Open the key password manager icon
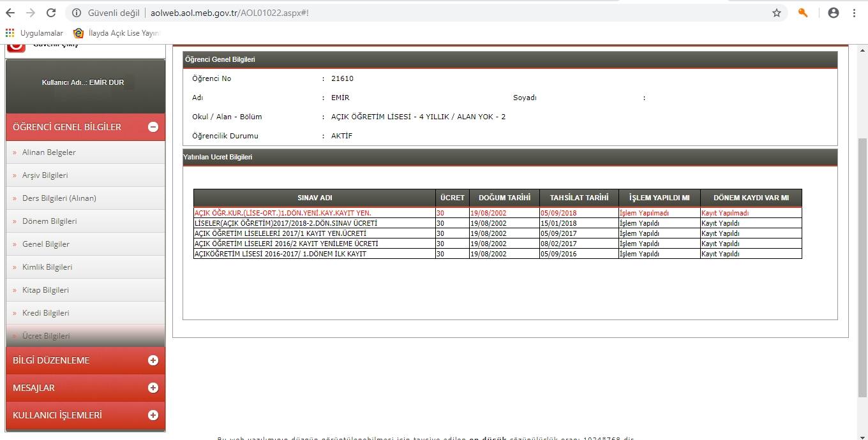868x440 pixels. coord(803,13)
